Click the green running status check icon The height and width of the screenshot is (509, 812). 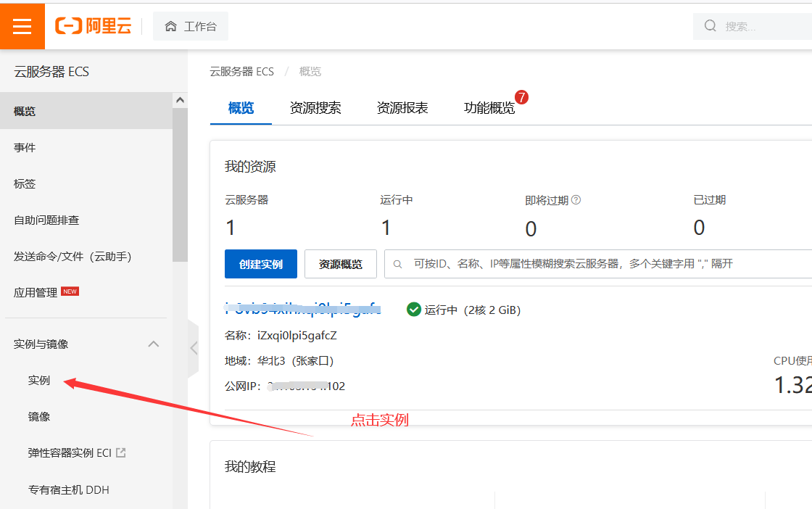click(x=414, y=310)
